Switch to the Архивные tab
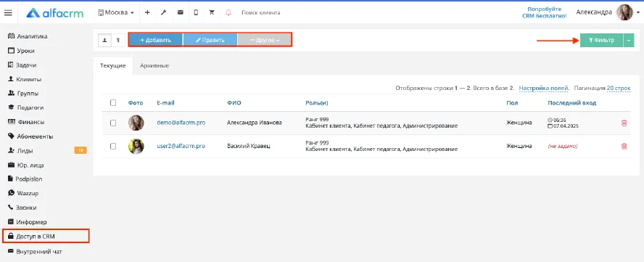The width and height of the screenshot is (644, 262). pos(154,66)
